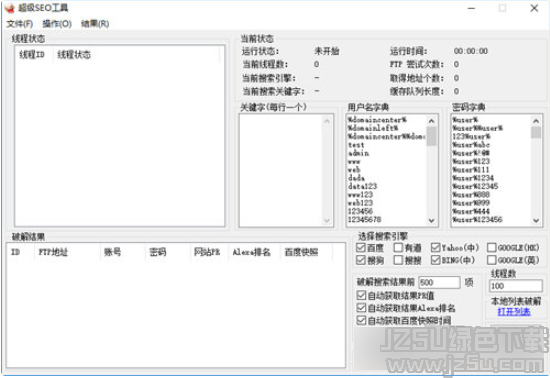Select 'test' in username dictionary

356,145
